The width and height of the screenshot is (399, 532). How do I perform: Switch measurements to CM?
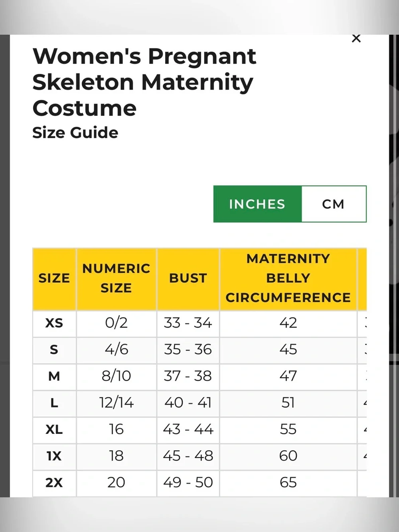pos(334,204)
